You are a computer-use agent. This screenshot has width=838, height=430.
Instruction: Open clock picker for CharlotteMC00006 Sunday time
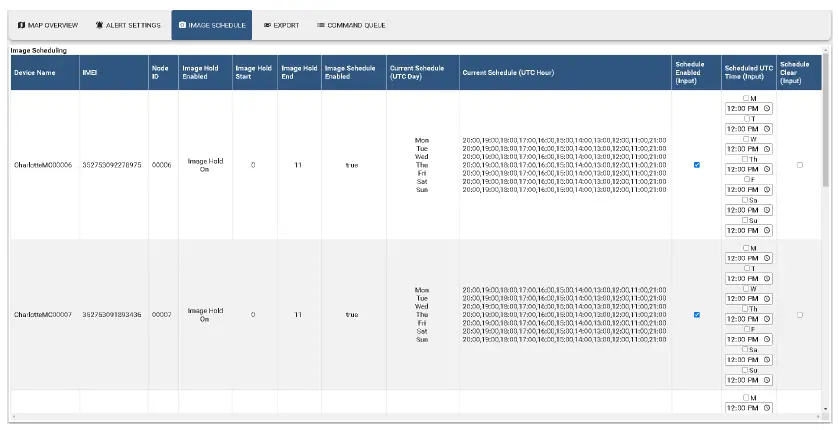coord(766,230)
